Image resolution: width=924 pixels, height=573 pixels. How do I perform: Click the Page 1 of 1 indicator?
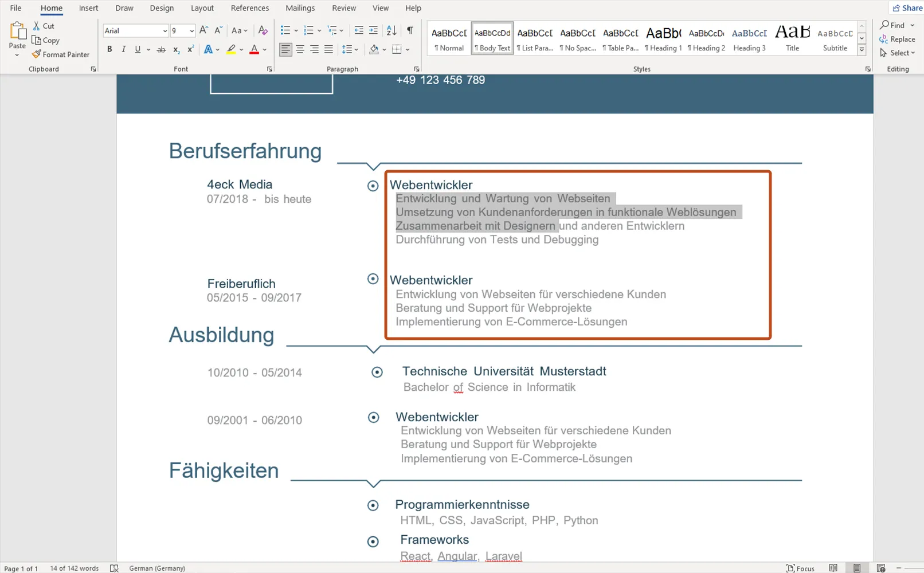pyautogui.click(x=21, y=568)
